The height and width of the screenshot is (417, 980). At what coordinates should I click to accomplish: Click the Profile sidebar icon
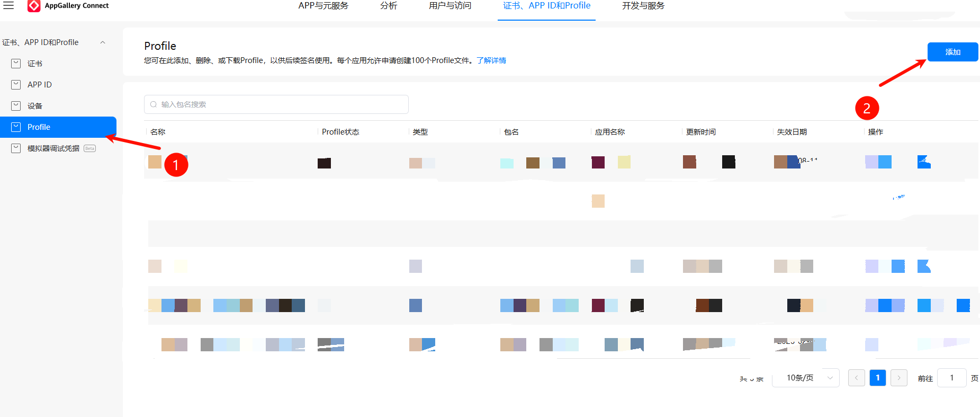(x=16, y=127)
